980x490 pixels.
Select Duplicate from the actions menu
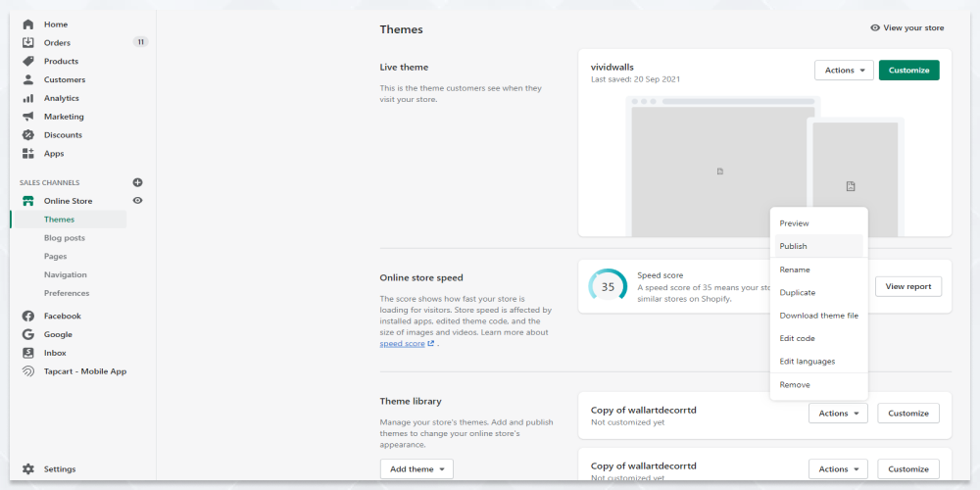point(797,292)
